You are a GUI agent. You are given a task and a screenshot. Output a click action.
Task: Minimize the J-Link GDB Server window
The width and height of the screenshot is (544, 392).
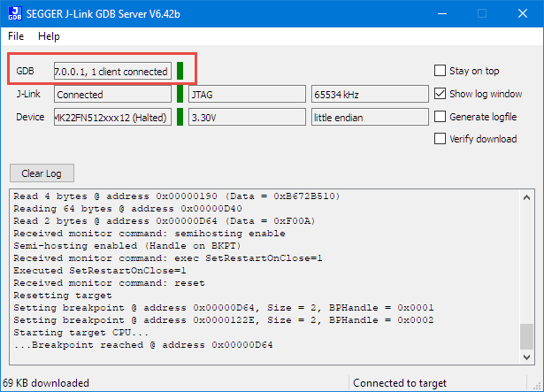(x=442, y=13)
